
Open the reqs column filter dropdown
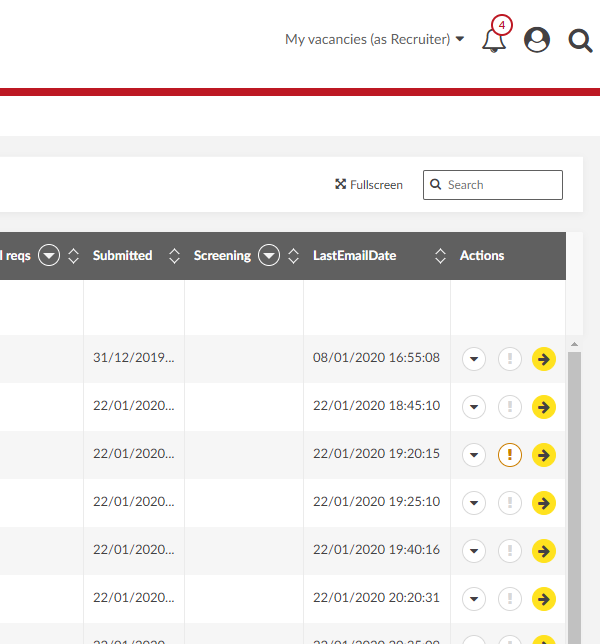[x=49, y=256]
